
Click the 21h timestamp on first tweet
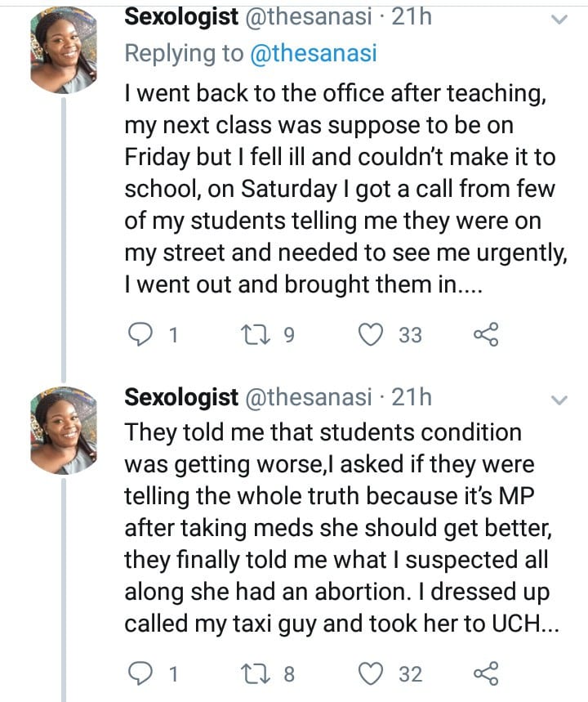412,17
